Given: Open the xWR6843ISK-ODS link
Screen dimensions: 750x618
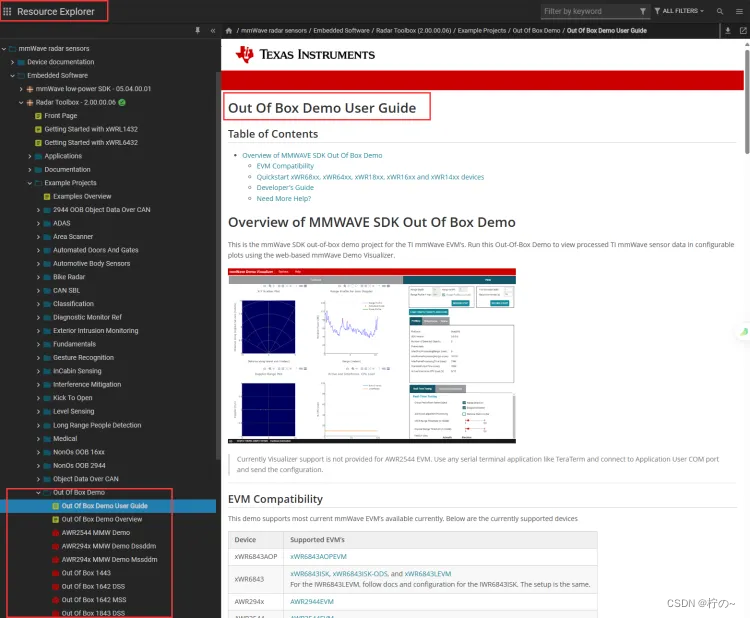Looking at the screenshot, I should pos(360,574).
